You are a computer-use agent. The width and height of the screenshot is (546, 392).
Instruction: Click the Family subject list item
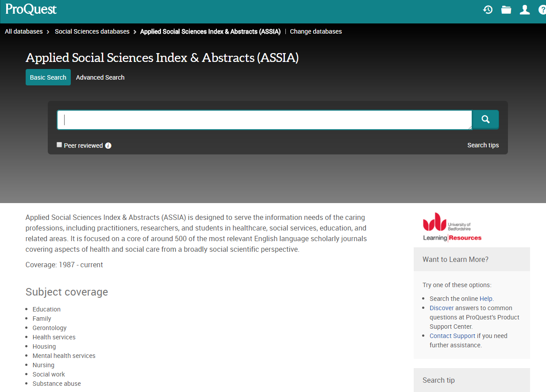point(42,319)
